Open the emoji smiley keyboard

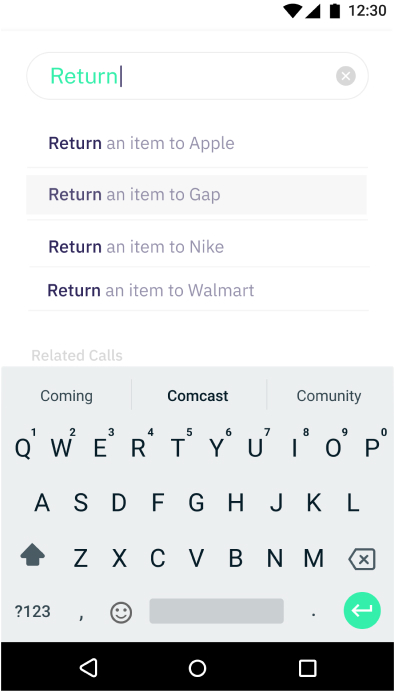tap(121, 612)
